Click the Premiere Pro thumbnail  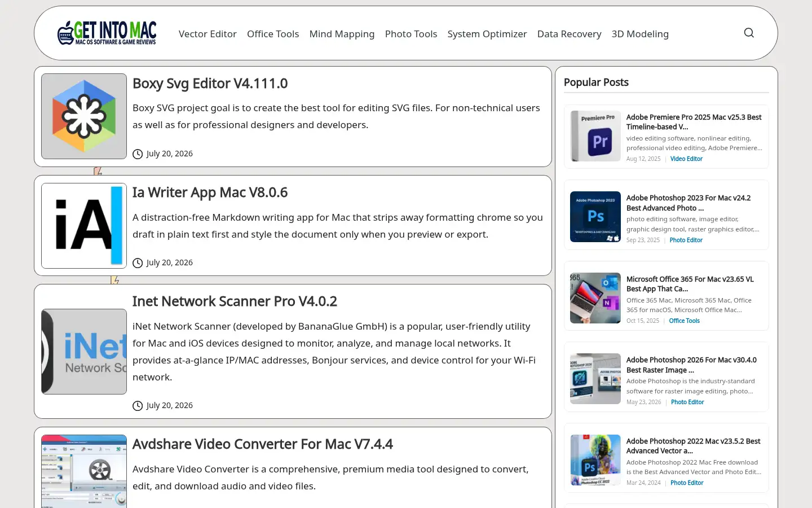(595, 136)
